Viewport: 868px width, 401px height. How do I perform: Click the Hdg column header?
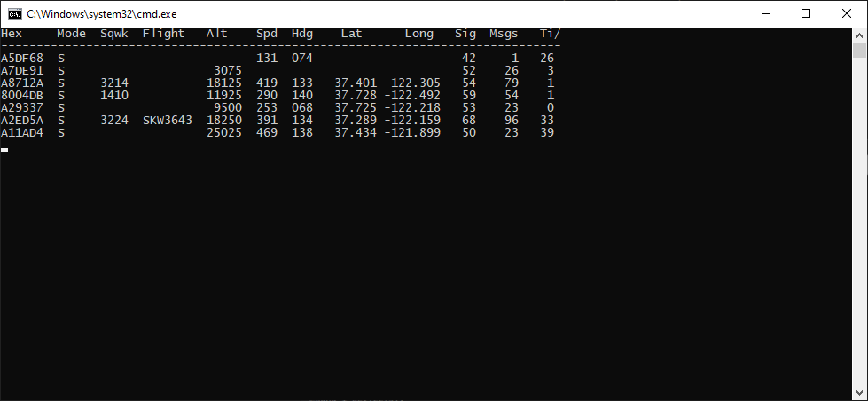[x=302, y=34]
